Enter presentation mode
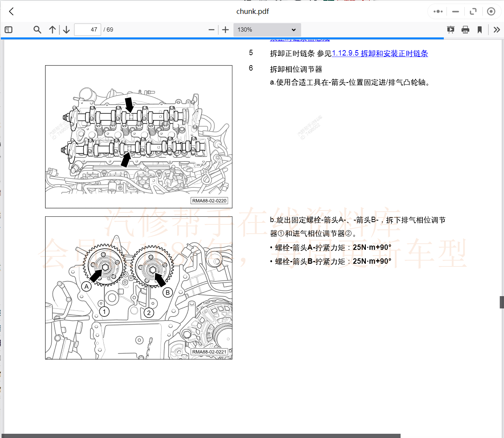Screen dimensions: 504x438 click(x=450, y=29)
